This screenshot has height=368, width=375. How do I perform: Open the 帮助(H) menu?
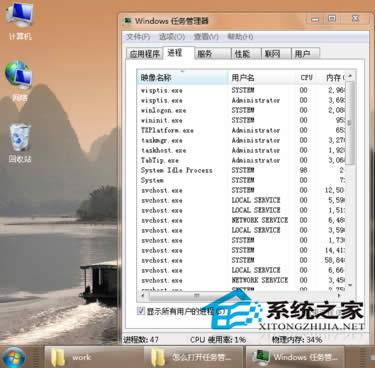click(x=240, y=36)
